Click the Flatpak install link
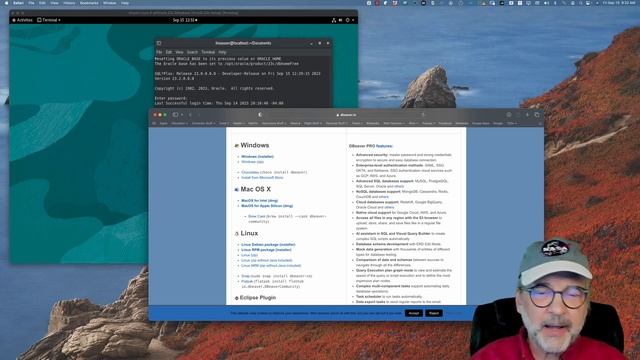Viewport: 640px width, 360px height. click(x=247, y=282)
